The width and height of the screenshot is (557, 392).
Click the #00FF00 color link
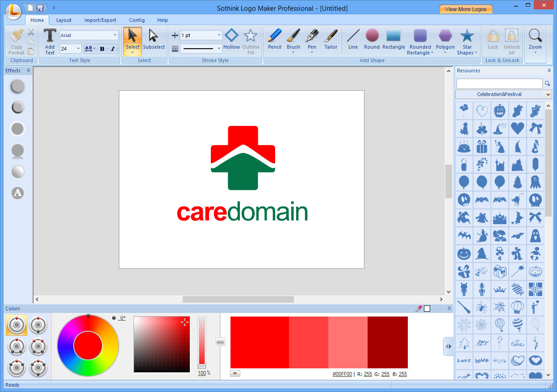point(342,374)
